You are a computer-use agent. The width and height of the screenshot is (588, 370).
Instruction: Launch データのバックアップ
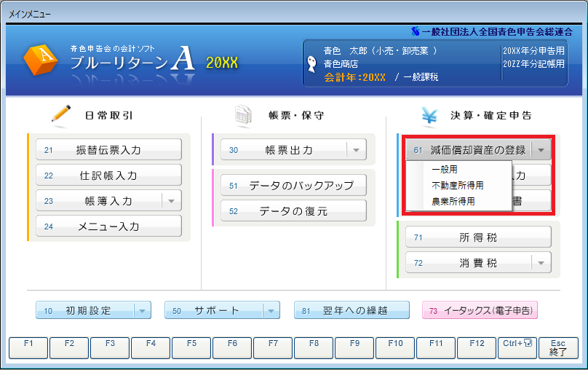pos(293,185)
